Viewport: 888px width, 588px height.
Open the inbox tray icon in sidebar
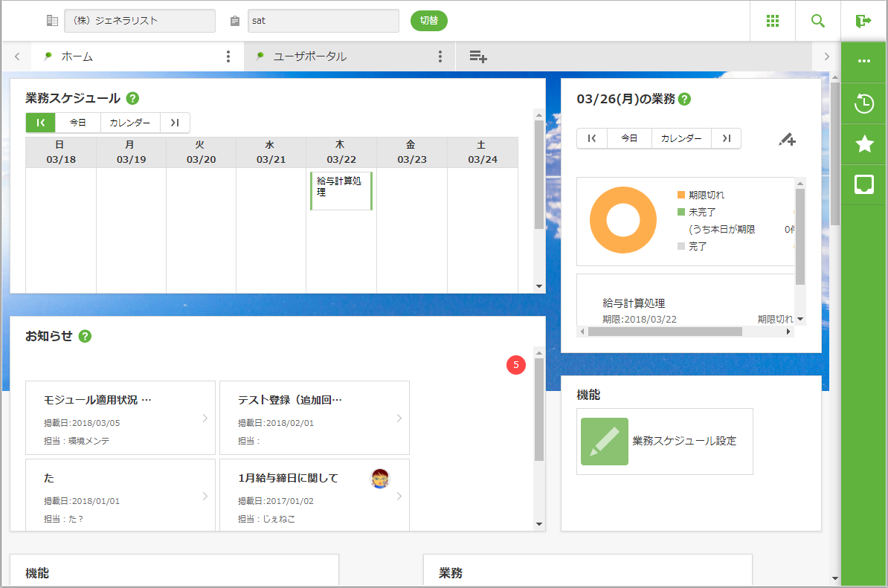[863, 184]
